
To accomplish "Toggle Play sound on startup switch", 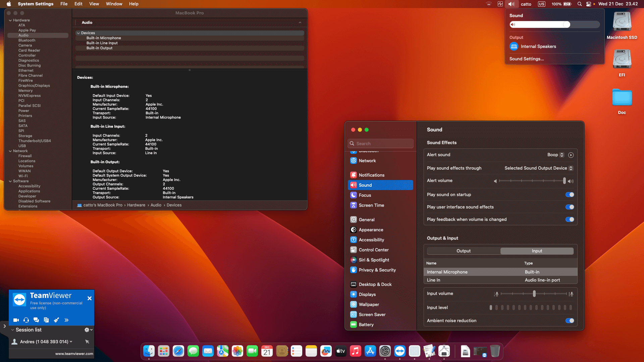I will tap(570, 195).
